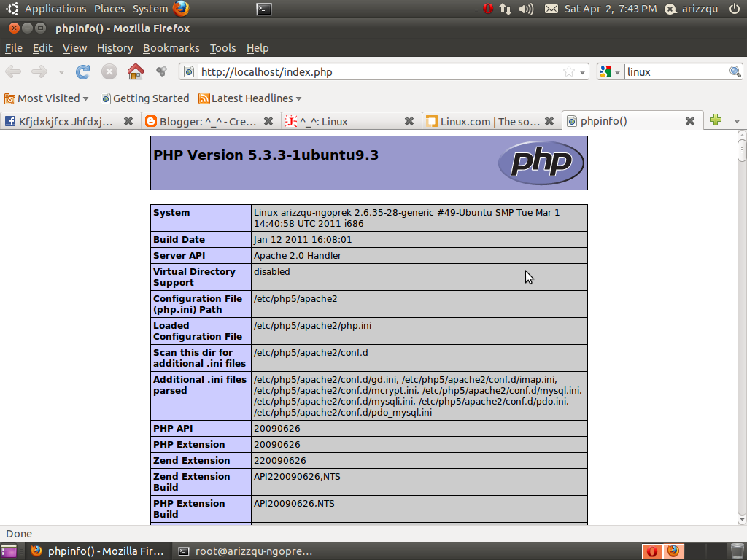This screenshot has width=747, height=560.
Task: Click the API220090626,NTS value
Action: (x=297, y=477)
